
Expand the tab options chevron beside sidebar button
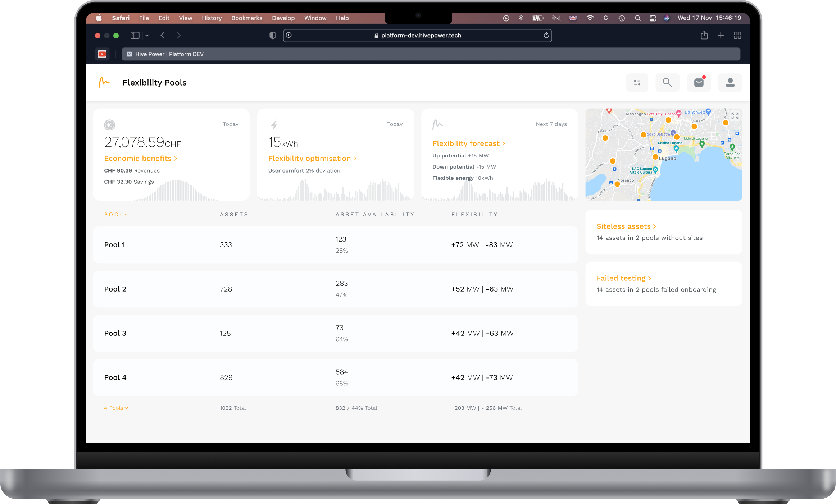tap(147, 35)
